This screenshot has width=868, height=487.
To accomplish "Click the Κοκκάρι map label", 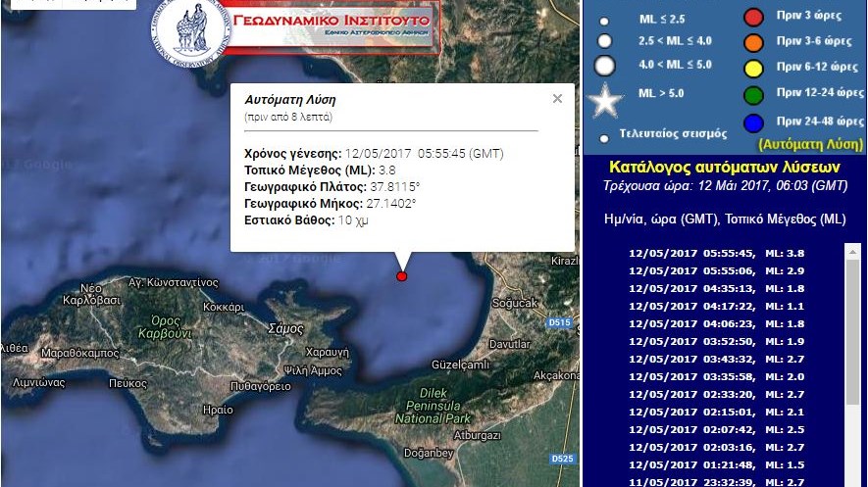I will [x=224, y=308].
